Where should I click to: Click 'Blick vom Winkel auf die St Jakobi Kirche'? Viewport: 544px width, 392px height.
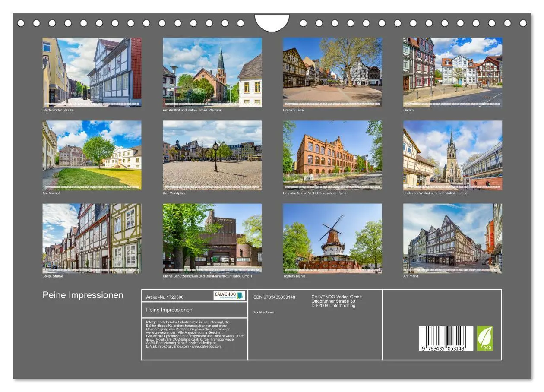435,193
